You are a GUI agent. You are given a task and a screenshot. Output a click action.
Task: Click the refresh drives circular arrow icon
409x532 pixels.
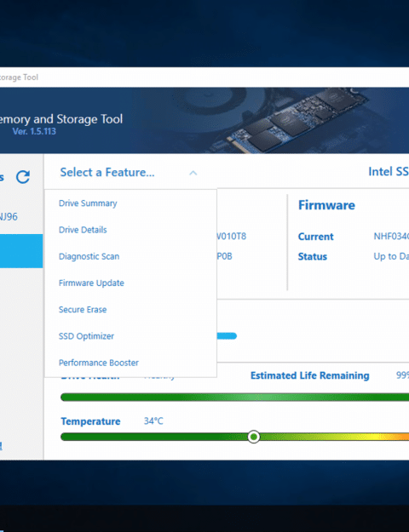click(23, 177)
